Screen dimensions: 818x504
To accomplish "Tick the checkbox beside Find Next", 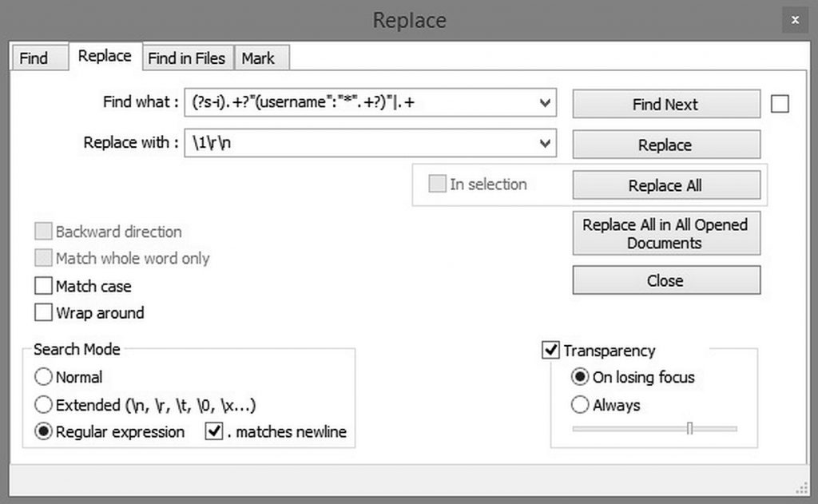I will coord(780,104).
